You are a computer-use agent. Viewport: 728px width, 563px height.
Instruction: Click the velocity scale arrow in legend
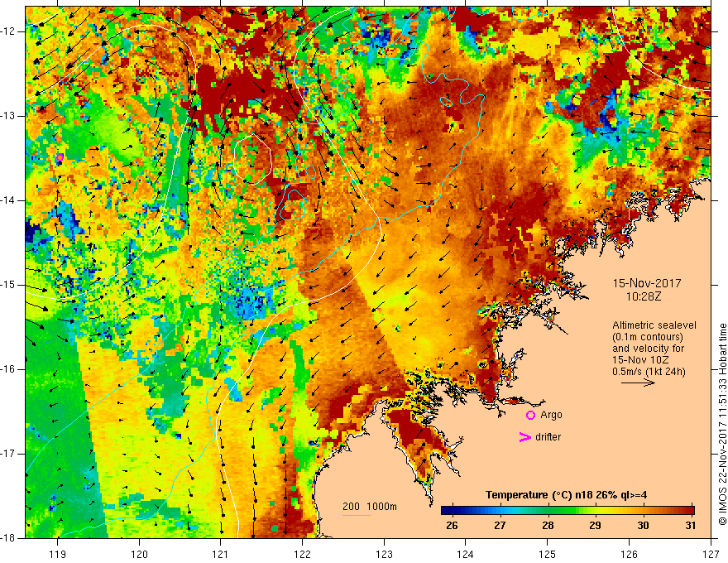(638, 383)
